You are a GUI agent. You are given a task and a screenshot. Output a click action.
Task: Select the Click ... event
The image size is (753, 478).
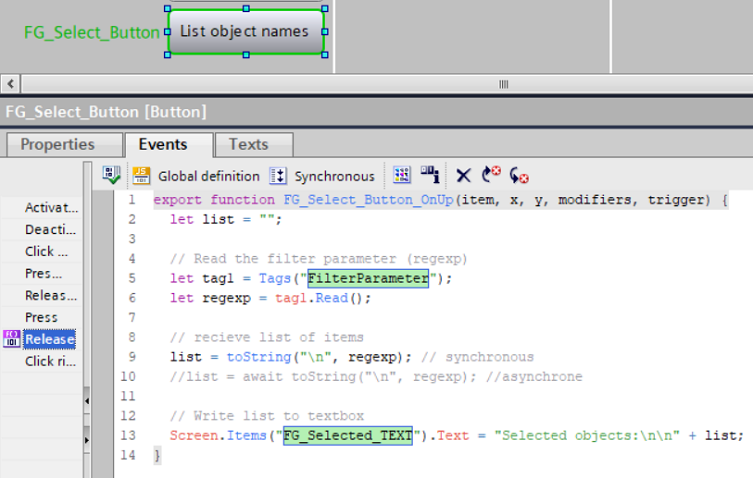point(47,251)
